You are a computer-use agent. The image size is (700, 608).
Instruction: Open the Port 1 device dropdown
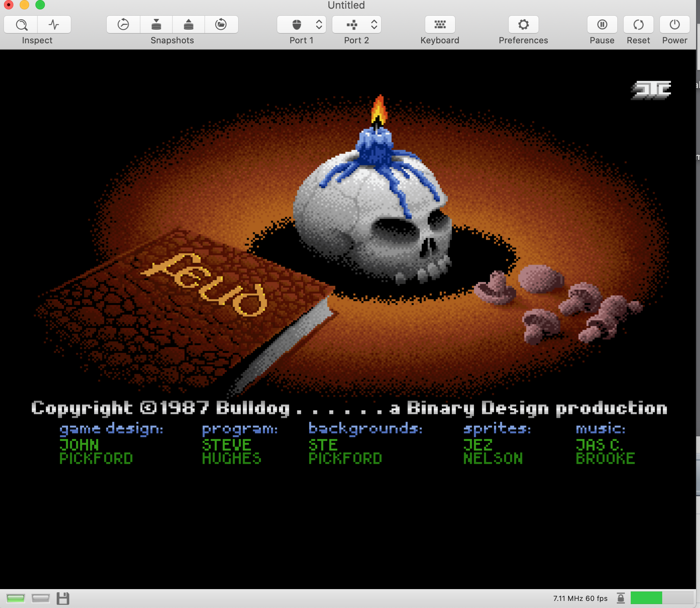302,25
